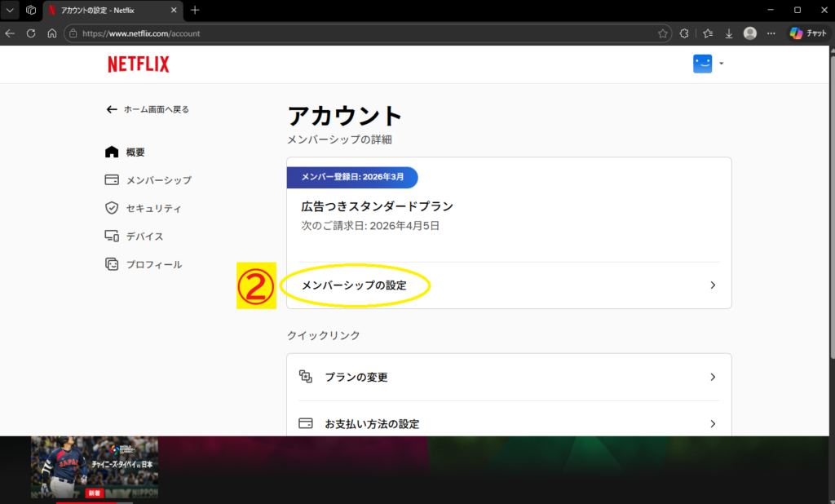Click the デバイス icon in sidebar
This screenshot has width=835, height=504.
click(x=113, y=237)
